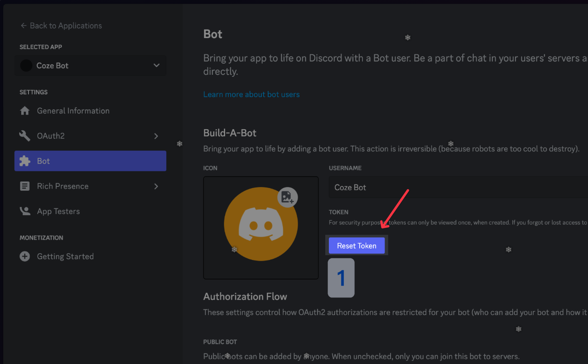Return via the Back to Applications link
Viewport: 588px width, 364px height.
coord(66,26)
